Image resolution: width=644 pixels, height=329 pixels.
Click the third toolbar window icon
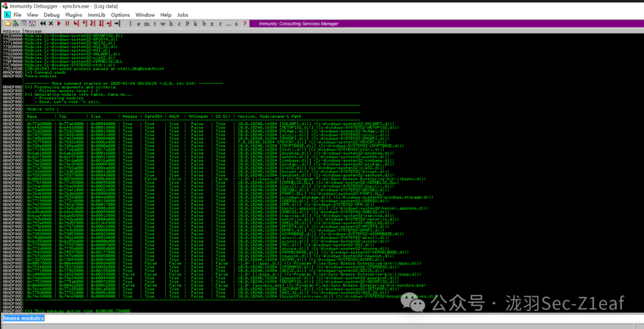coord(24,23)
